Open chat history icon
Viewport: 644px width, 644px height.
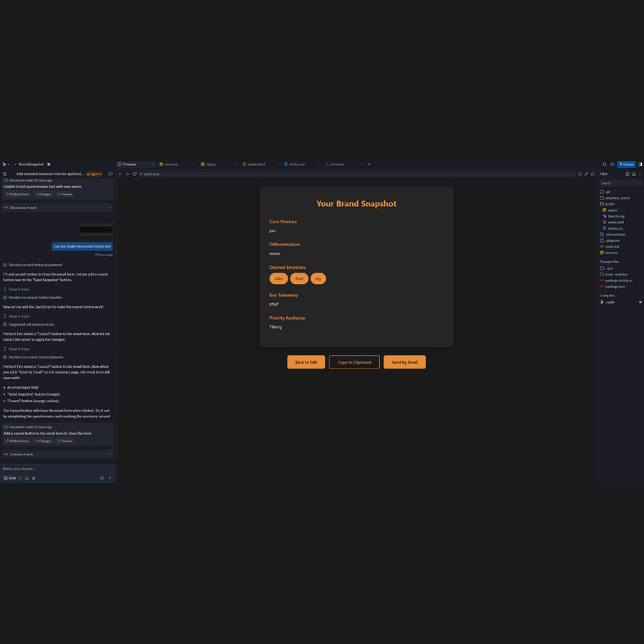coord(5,174)
